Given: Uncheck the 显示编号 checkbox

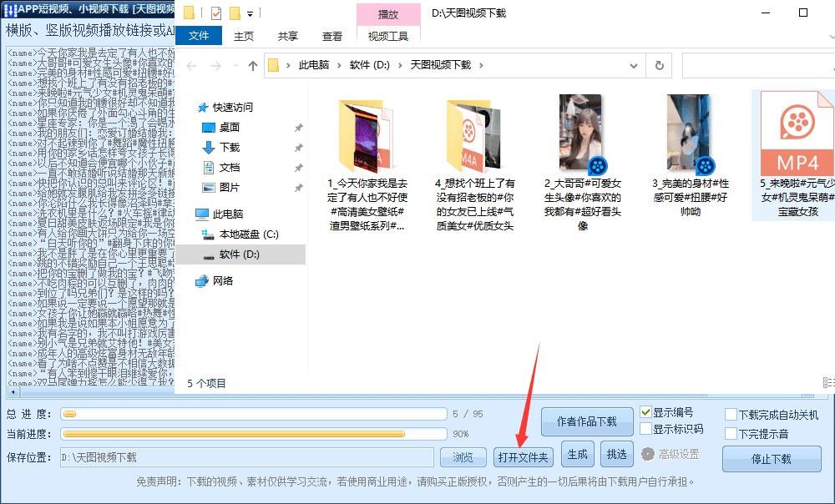Looking at the screenshot, I should pyautogui.click(x=646, y=411).
